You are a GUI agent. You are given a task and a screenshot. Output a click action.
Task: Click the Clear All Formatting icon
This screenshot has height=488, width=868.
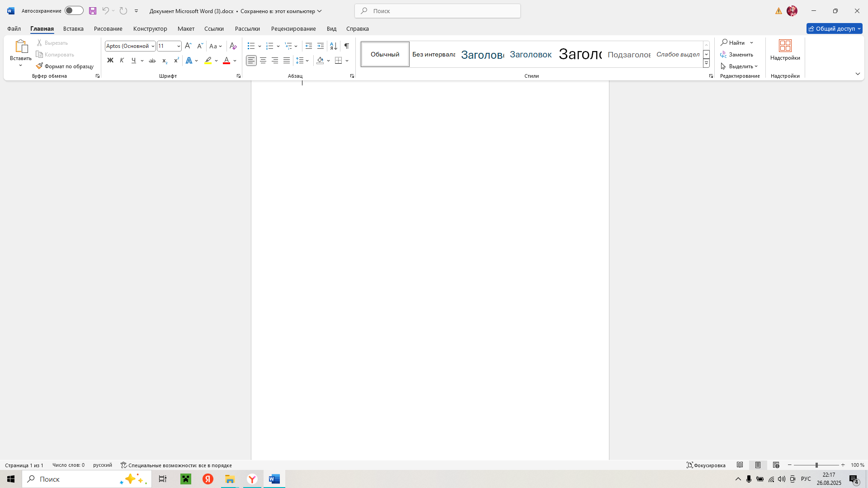(233, 46)
